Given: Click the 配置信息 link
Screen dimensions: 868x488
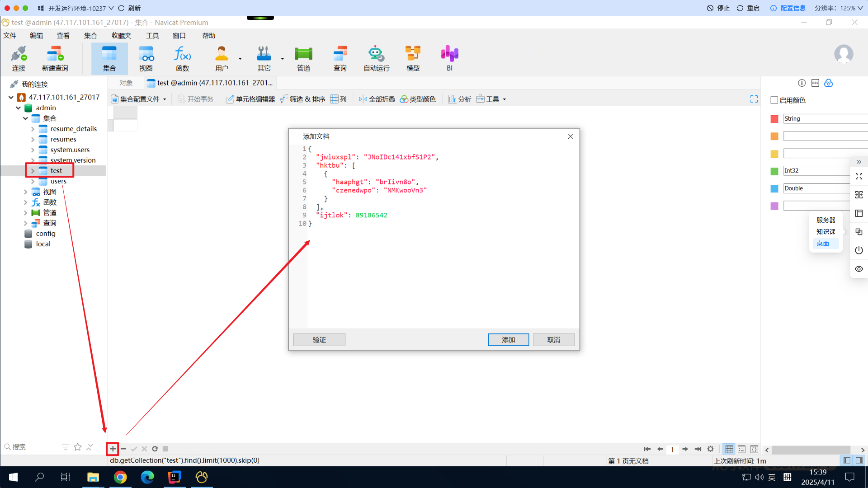Looking at the screenshot, I should (788, 8).
